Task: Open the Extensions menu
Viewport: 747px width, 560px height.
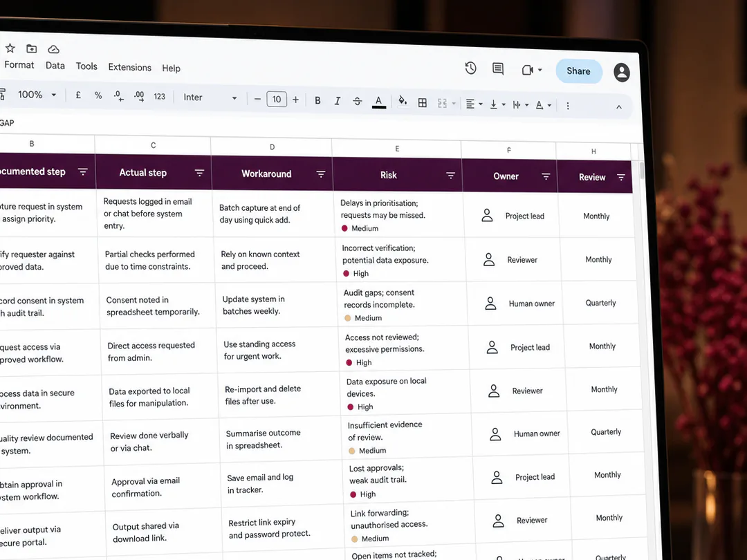Action: tap(129, 67)
